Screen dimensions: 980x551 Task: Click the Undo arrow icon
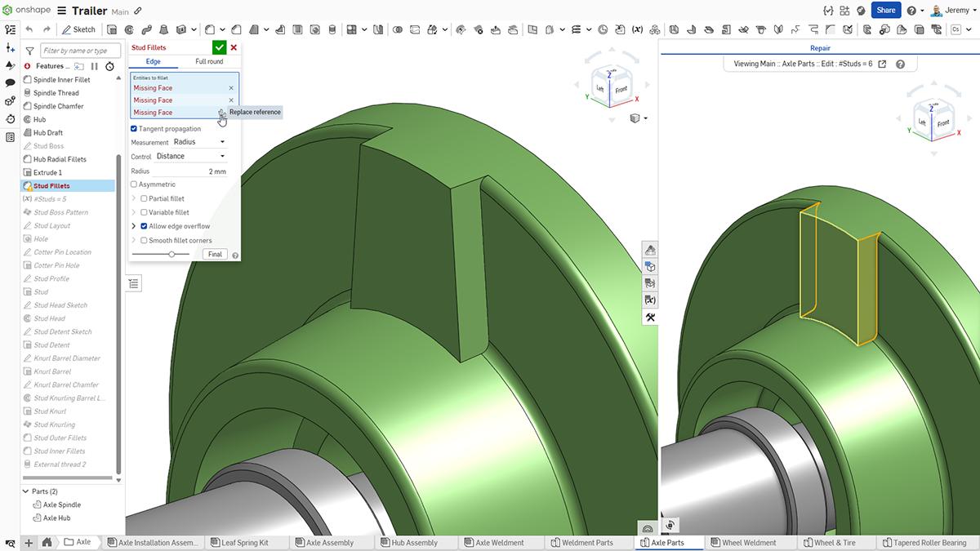[x=29, y=29]
